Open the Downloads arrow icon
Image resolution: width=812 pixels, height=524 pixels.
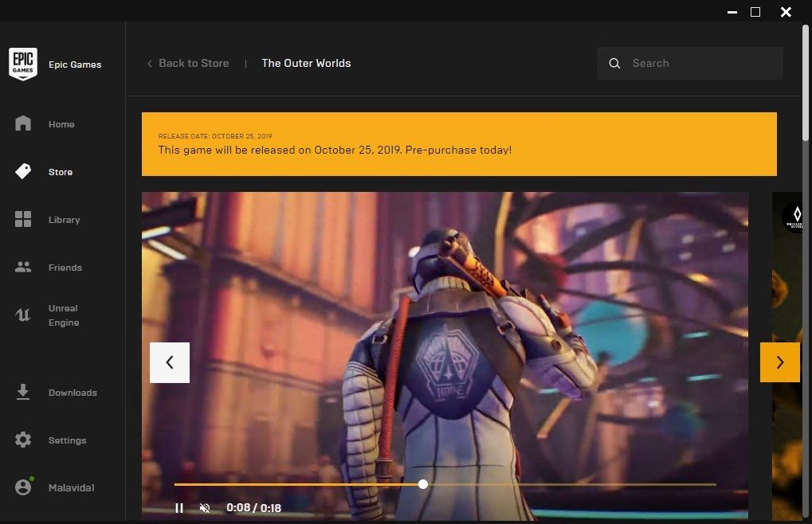[23, 392]
